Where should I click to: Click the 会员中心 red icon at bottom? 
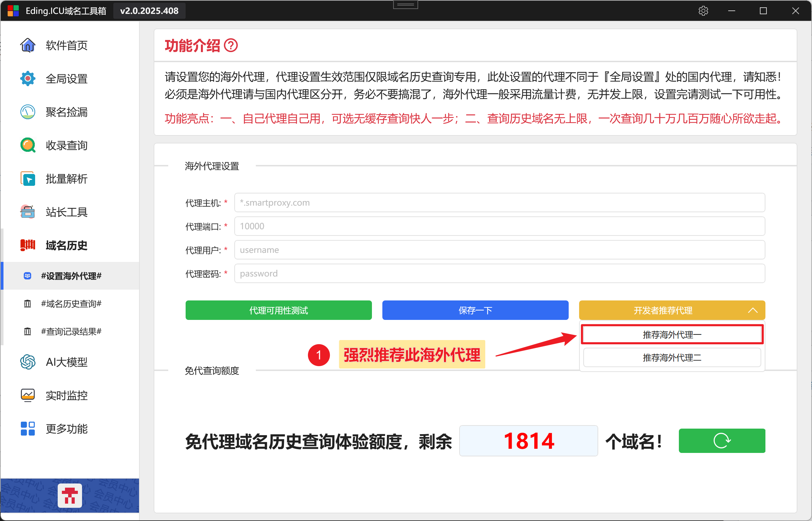(70, 496)
